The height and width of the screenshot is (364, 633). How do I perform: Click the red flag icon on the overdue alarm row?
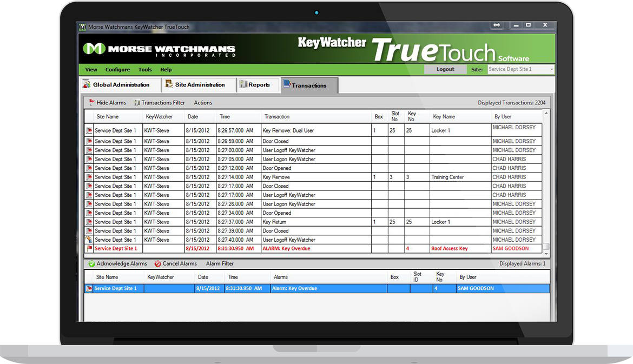click(89, 249)
